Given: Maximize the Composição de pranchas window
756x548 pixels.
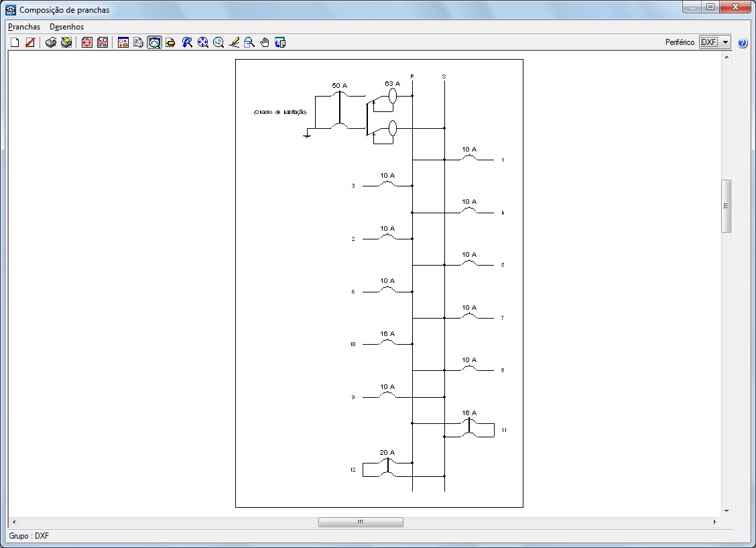Looking at the screenshot, I should click(710, 7).
